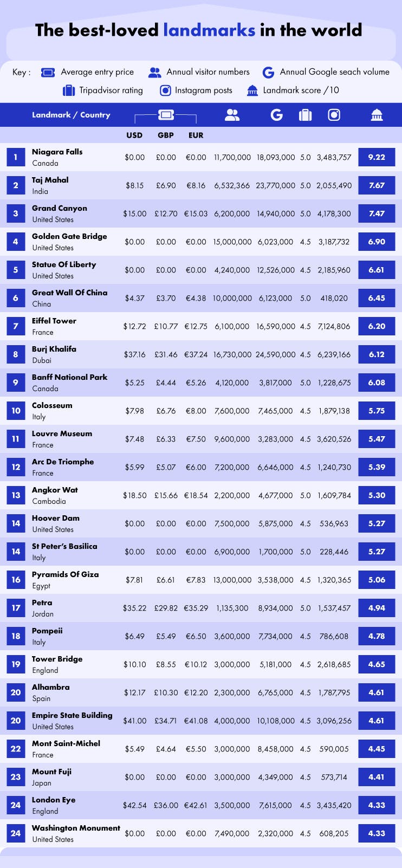Viewport: 402px width, 868px height.
Task: Click the 9.22 score badge for Niagara Falls
Action: [377, 157]
